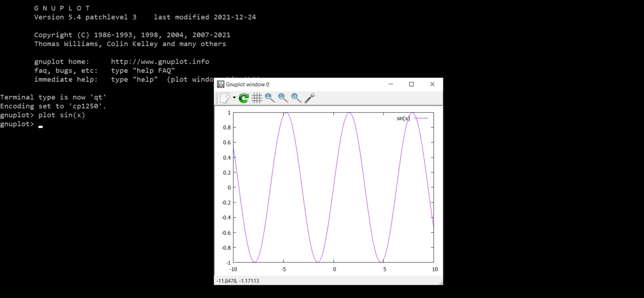This screenshot has height=298, width=644.
Task: Replot the graph with the green refresh icon
Action: (244, 98)
